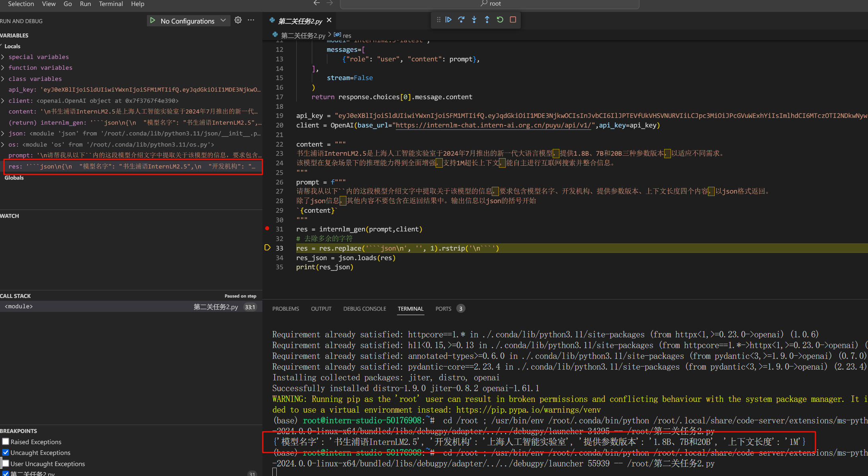868x476 pixels.
Task: Select the content variable row
Action: [x=131, y=112]
